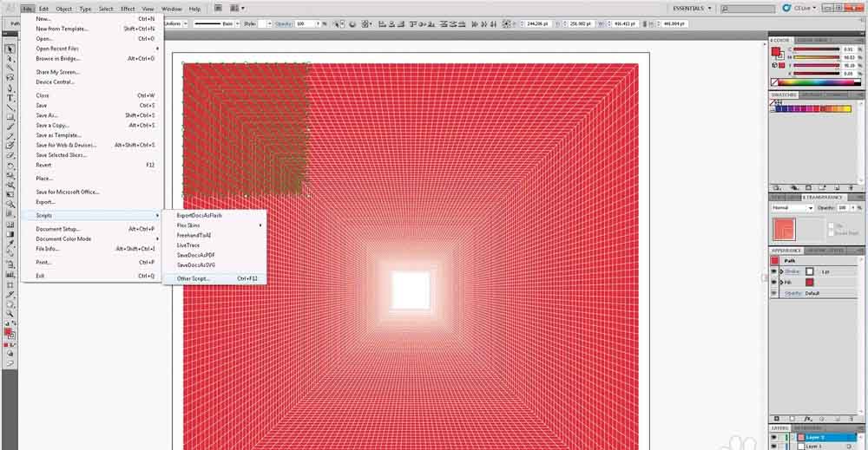Open the Edit menu

tap(43, 9)
